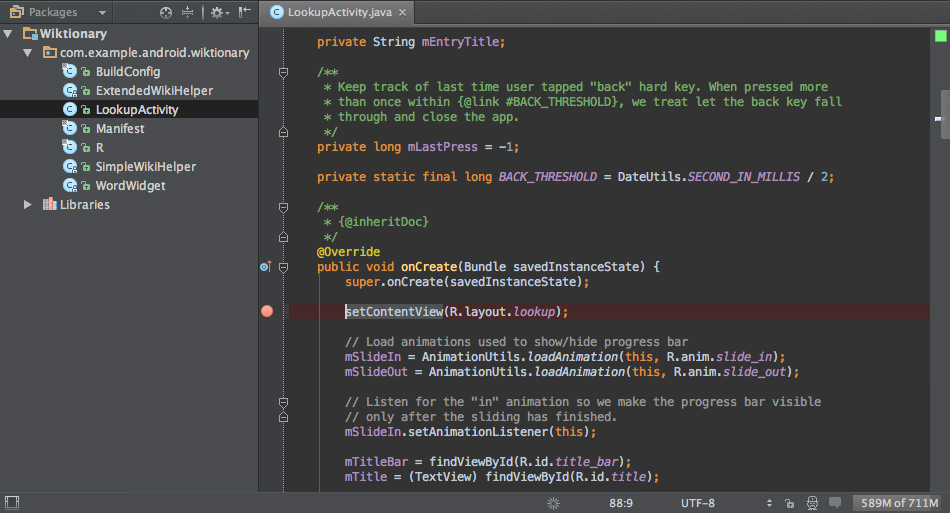Image resolution: width=950 pixels, height=513 pixels.
Task: Remove the breakpoint on the setContentView line
Action: 267,311
